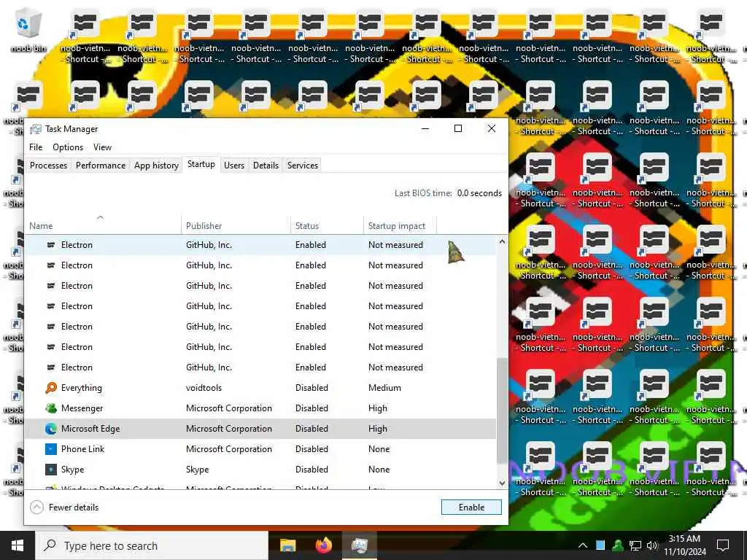Select the Phone Link row name
The image size is (747, 560).
83,449
